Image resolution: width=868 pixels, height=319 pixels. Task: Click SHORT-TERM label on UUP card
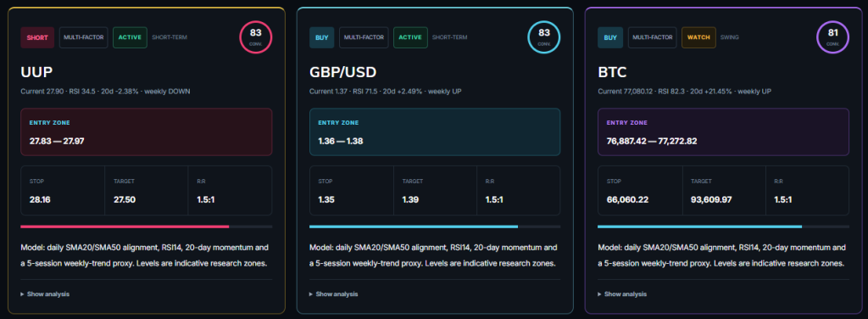pos(170,37)
